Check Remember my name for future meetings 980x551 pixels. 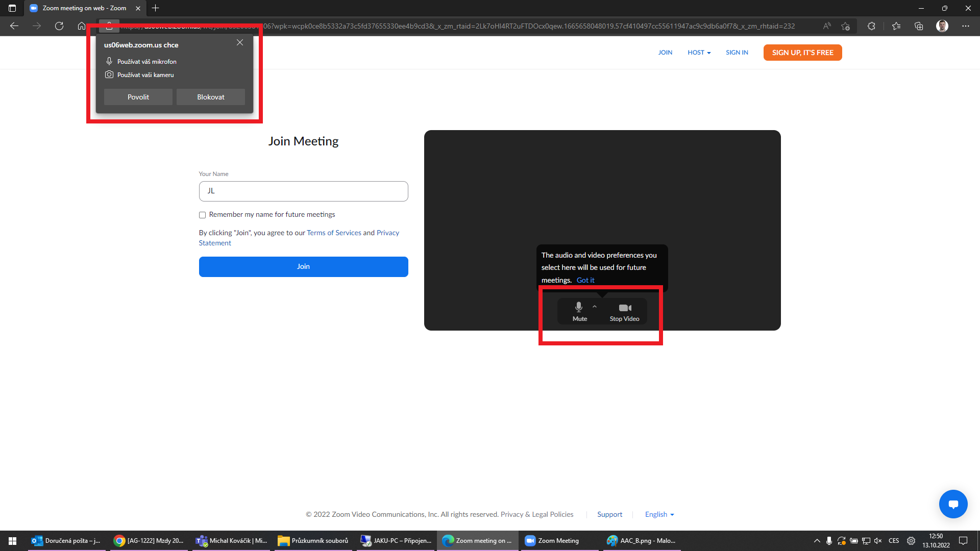[x=203, y=215]
